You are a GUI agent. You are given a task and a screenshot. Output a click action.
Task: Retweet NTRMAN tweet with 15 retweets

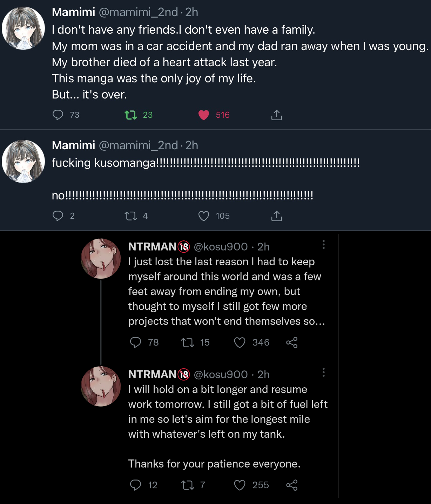188,342
